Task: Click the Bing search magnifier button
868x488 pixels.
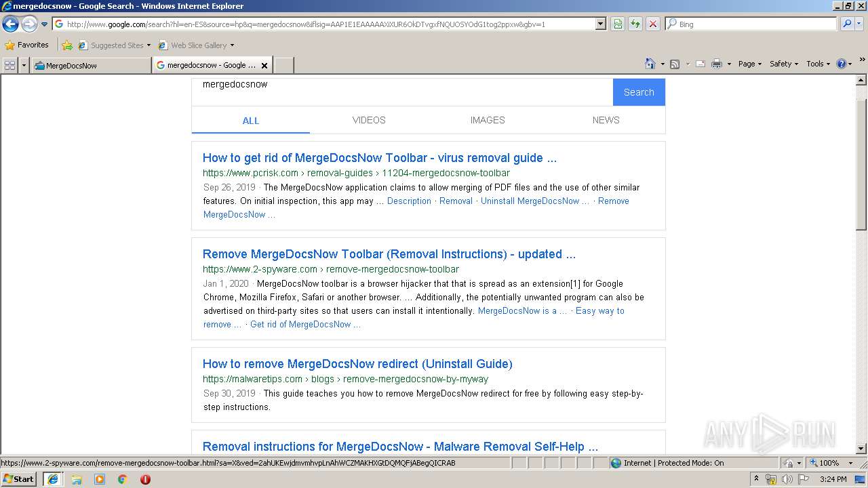Action: (846, 24)
